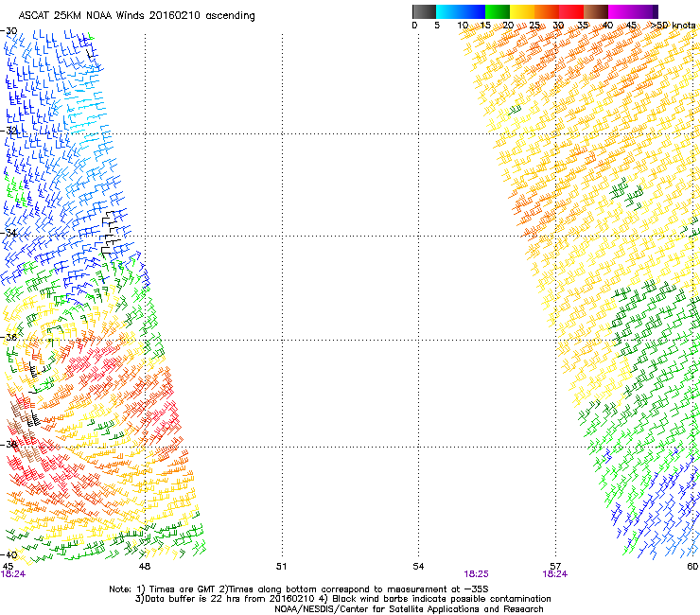Click the -38 latitude axis label
This screenshot has width=700, height=615.
9,445
